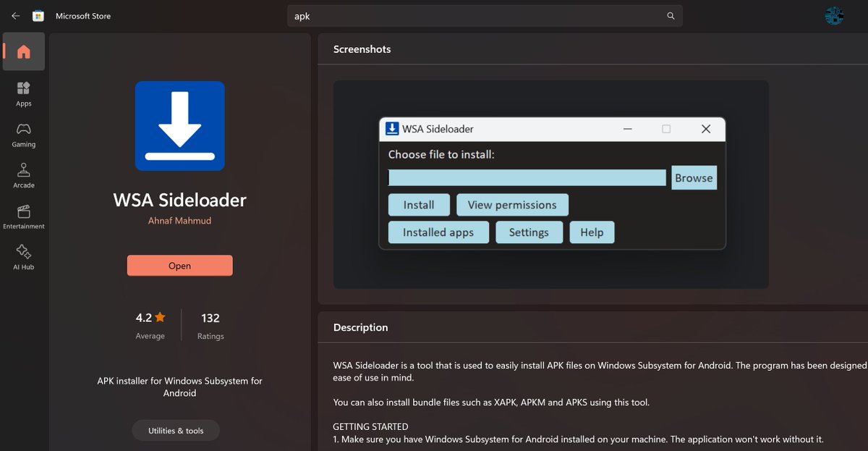
Task: Click the APK installer tagline text
Action: click(x=180, y=387)
